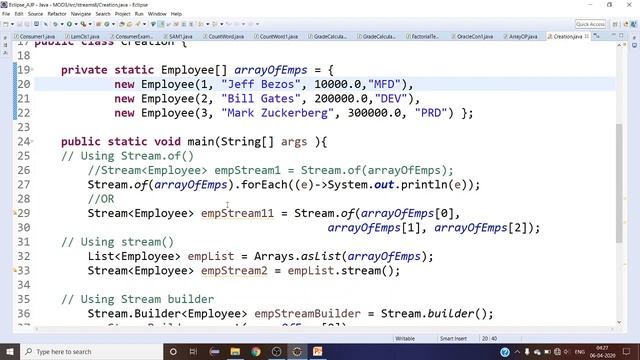
Task: Open the File menu
Action: 6,14
